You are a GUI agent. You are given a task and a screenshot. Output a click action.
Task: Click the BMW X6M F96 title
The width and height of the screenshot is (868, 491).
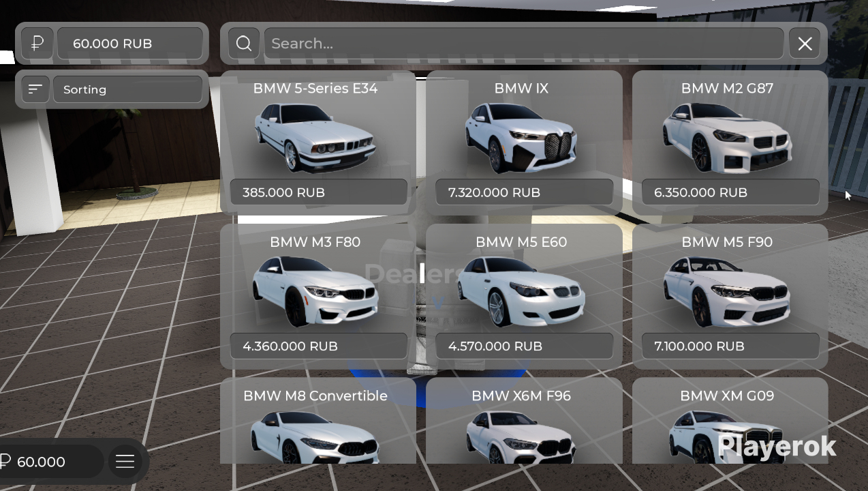521,396
